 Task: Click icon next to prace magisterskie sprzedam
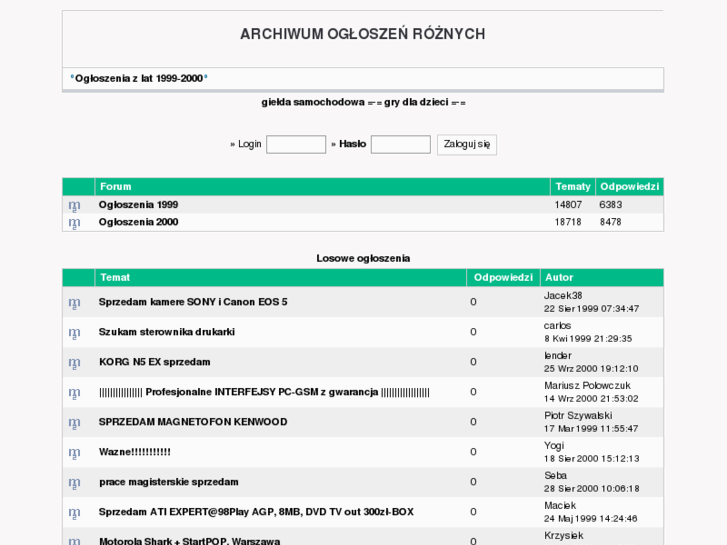click(x=74, y=483)
